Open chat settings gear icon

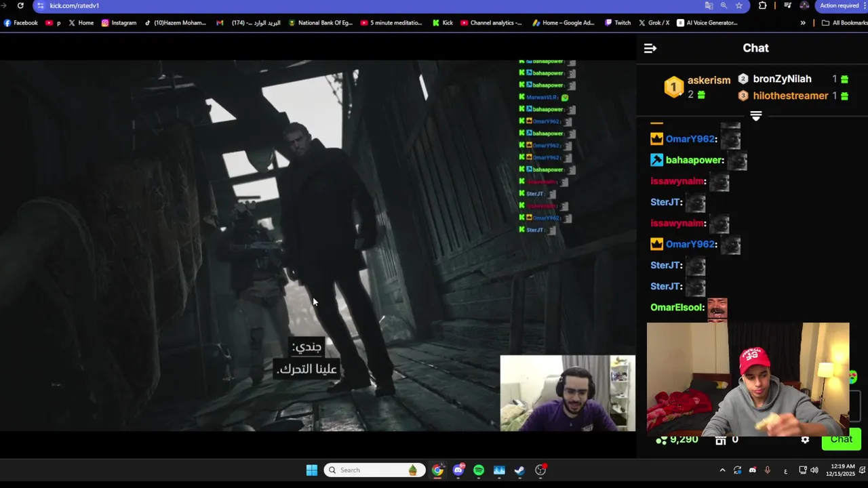click(805, 440)
